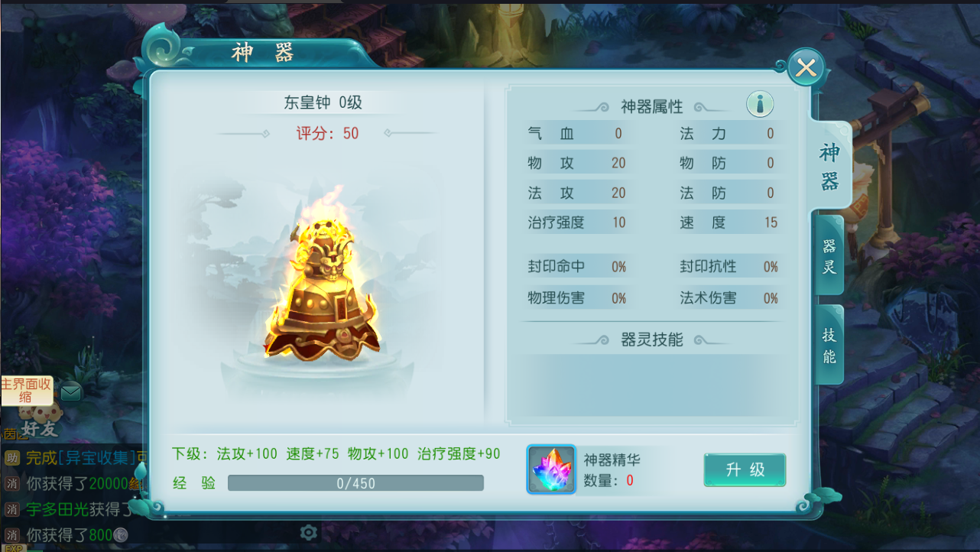The width and height of the screenshot is (980, 552).
Task: Close the 神器 panel
Action: pos(806,68)
